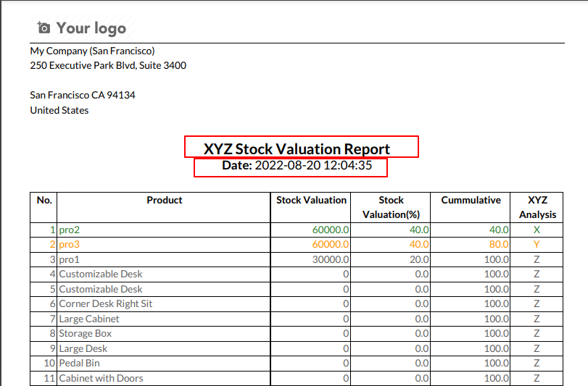Click the 'Z' cell in Pedal Bin row

pos(537,363)
